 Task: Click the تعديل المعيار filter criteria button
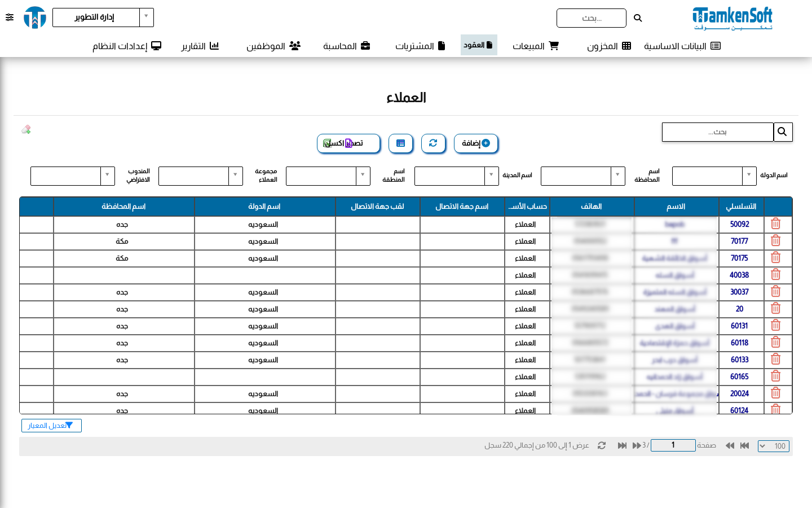[51, 426]
